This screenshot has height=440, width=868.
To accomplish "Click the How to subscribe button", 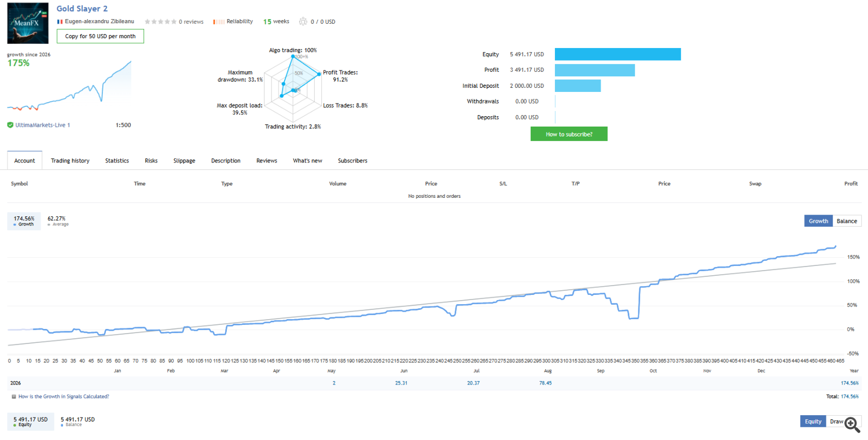I will [x=569, y=134].
